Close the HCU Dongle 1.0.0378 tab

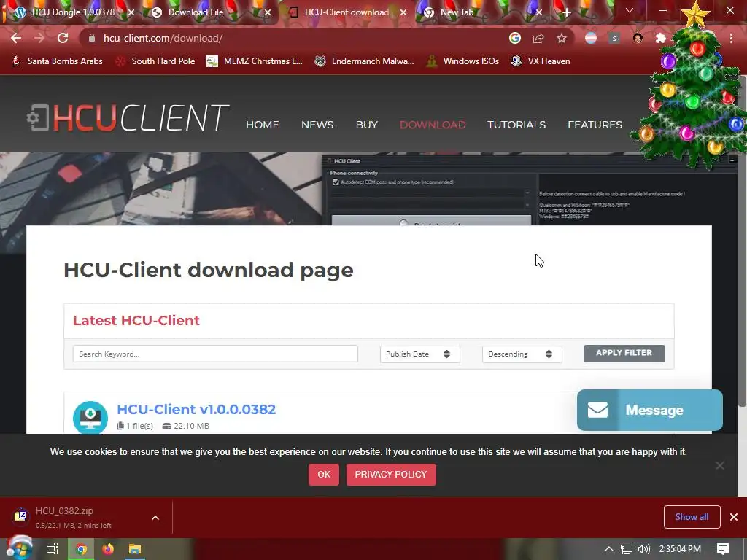pyautogui.click(x=131, y=12)
